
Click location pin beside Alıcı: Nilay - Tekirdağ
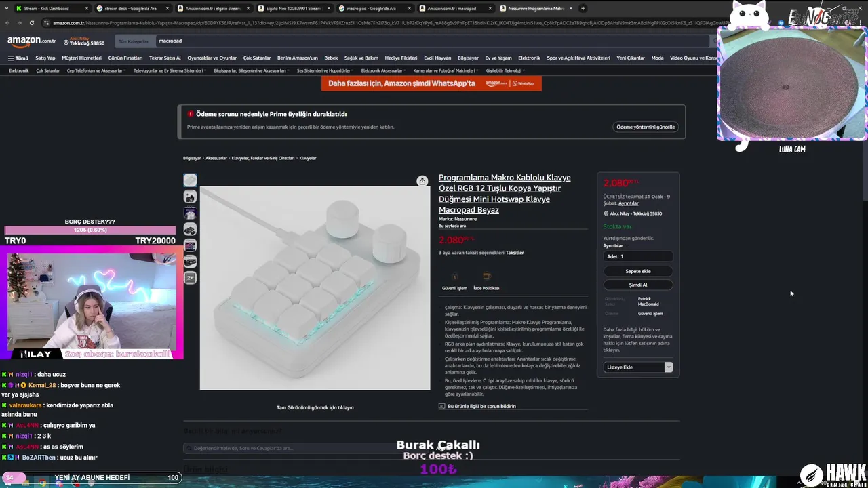[606, 213]
